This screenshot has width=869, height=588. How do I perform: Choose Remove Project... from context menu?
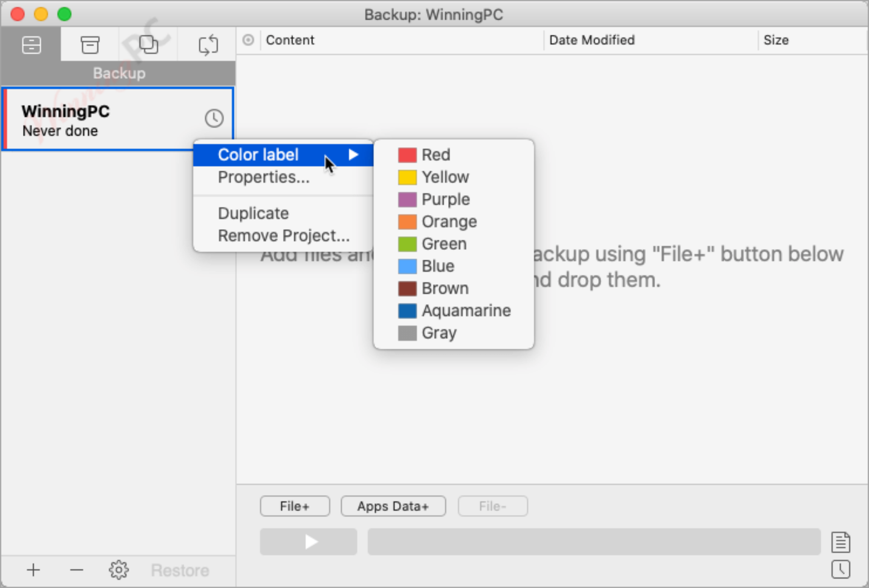[284, 235]
